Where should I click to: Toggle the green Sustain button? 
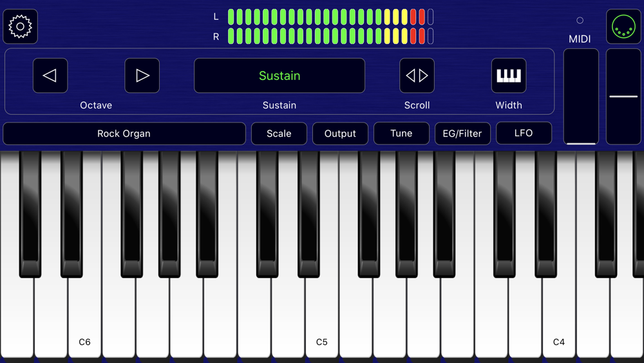[279, 75]
